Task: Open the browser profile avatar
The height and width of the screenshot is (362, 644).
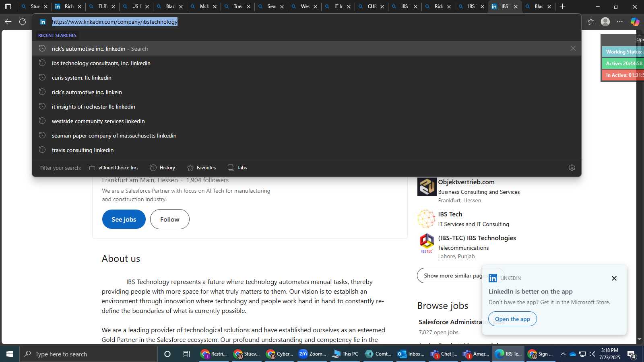Action: click(605, 22)
